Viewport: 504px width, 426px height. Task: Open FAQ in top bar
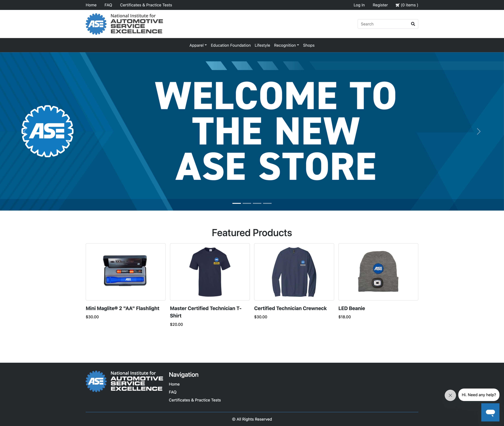pos(108,5)
